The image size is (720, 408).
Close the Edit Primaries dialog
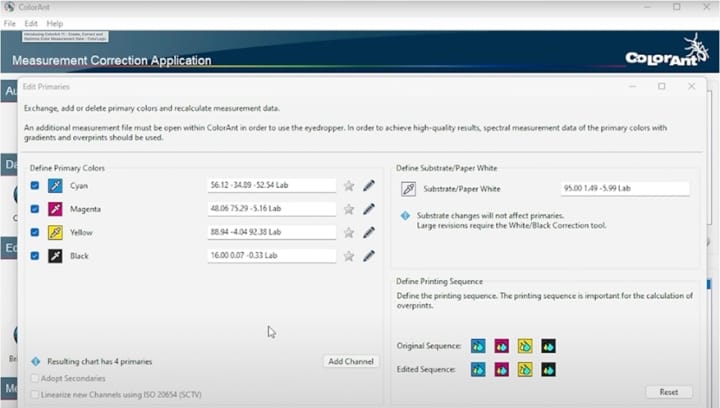tap(692, 86)
